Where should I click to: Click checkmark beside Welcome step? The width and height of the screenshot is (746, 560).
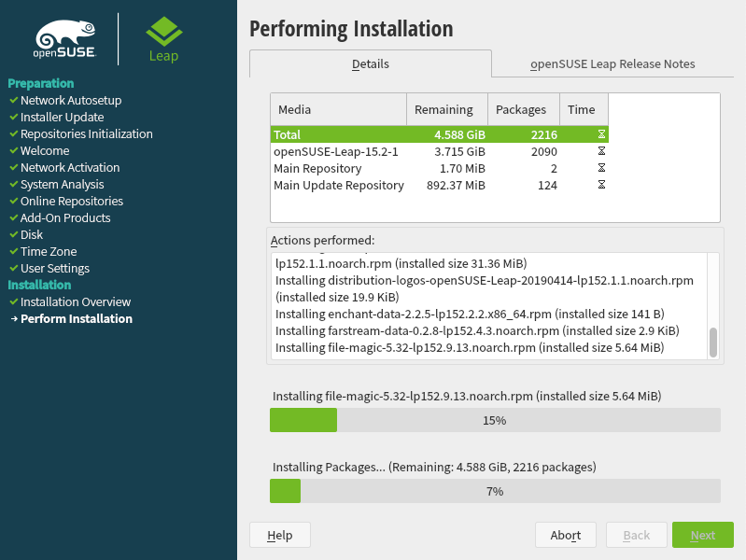coord(14,150)
